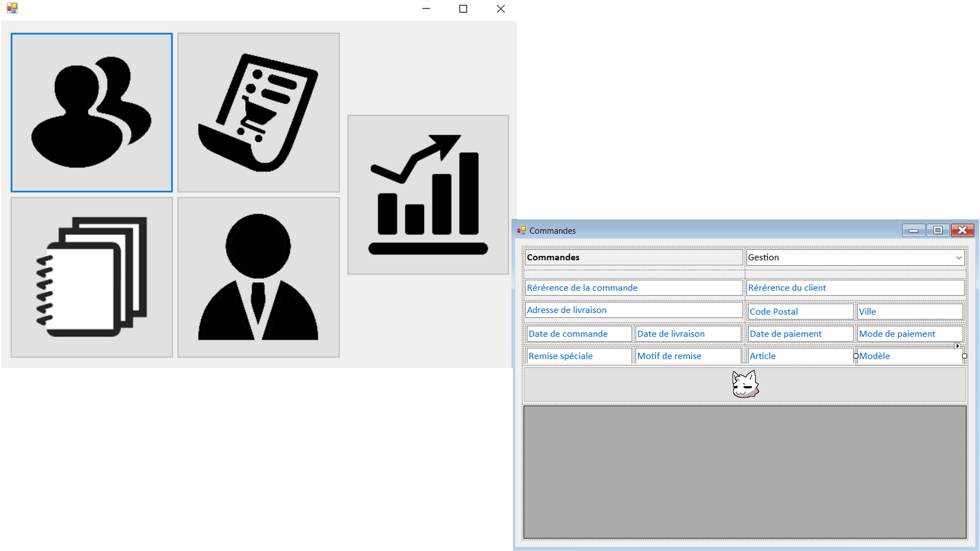Screen dimensions: 980x551
Task: Expand the Gestion combo box
Action: click(x=959, y=258)
